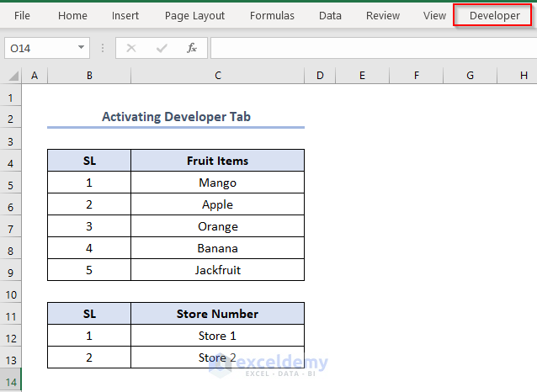The image size is (537, 392).
Task: Open the Insert Function fx dialog
Action: click(x=192, y=48)
